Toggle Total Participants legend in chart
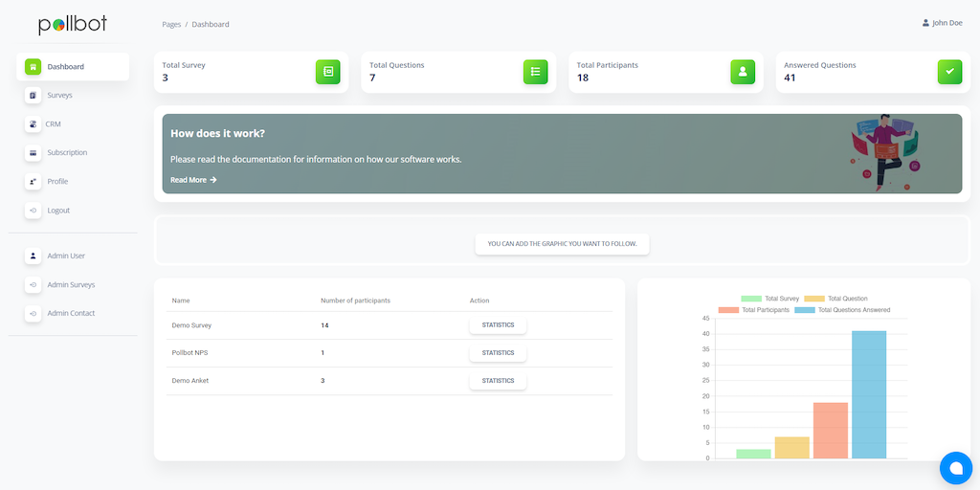The height and width of the screenshot is (490, 980). coord(754,310)
